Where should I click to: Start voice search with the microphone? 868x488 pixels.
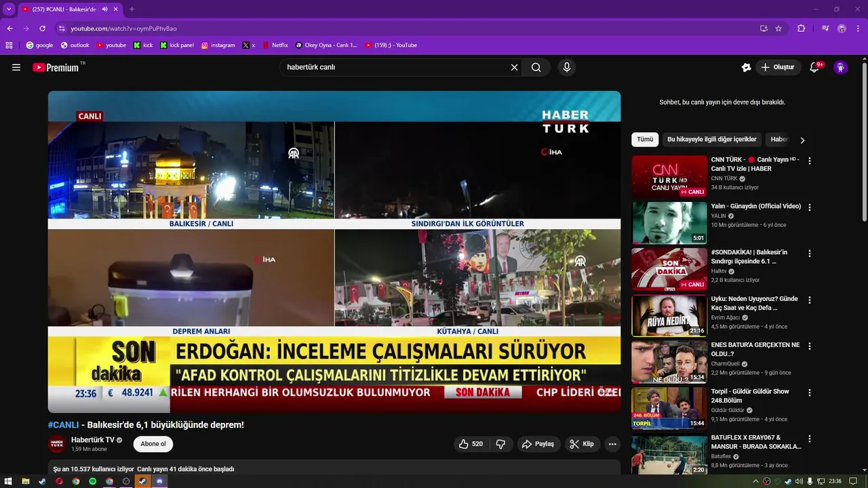(x=567, y=67)
